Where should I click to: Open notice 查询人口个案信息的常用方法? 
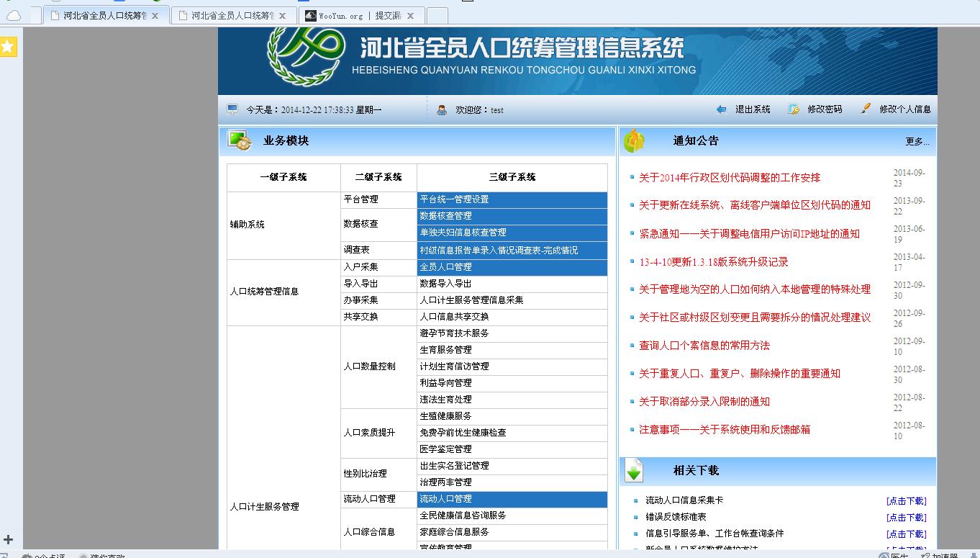pyautogui.click(x=704, y=346)
